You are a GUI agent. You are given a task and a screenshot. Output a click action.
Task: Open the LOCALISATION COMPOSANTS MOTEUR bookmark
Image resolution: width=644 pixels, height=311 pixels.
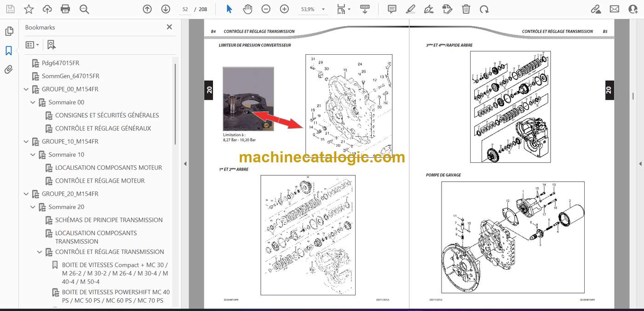pos(109,167)
